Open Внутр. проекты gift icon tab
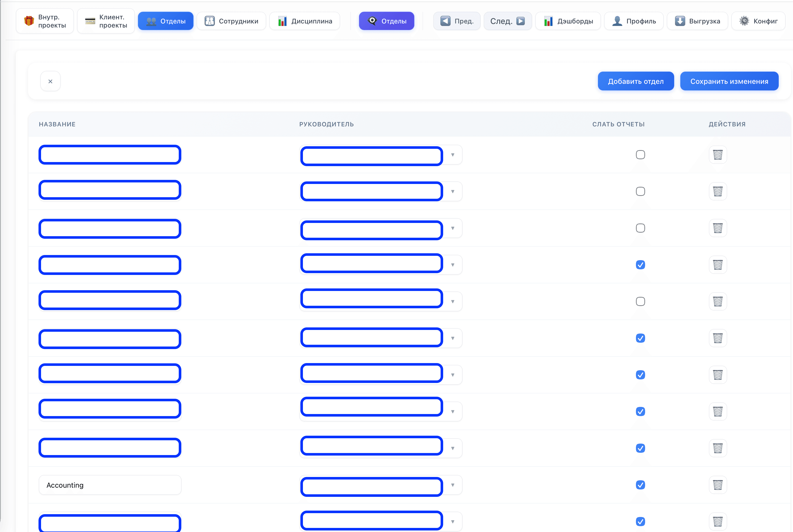Viewport: 793px width, 532px height. click(x=45, y=21)
